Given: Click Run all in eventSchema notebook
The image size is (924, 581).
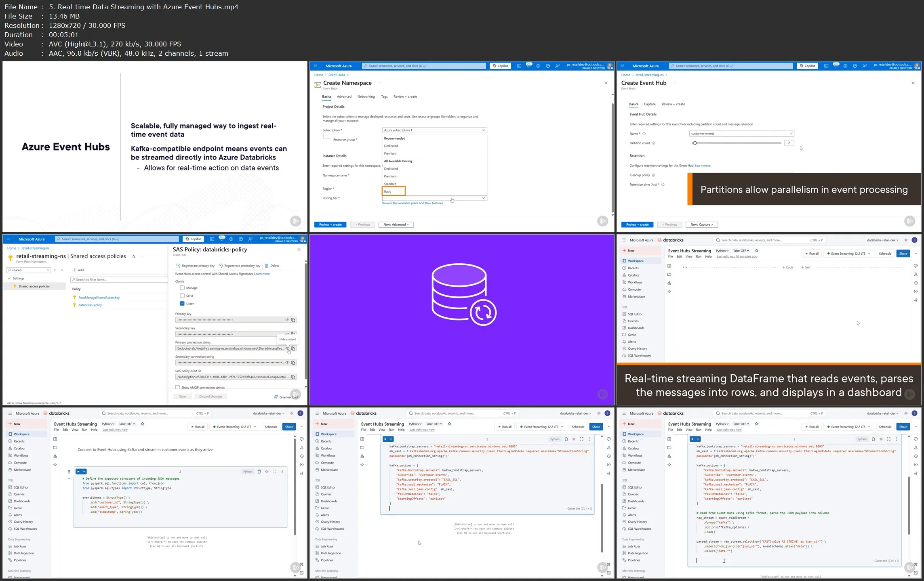Looking at the screenshot, I should [x=198, y=427].
